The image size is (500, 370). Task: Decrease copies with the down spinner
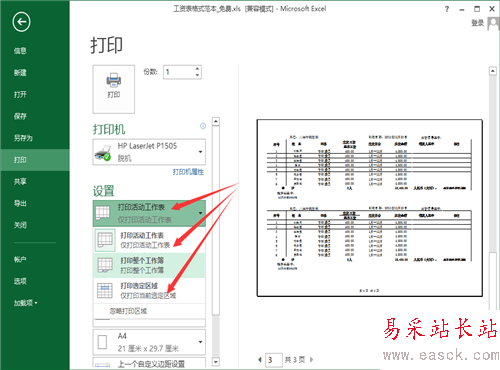click(197, 75)
